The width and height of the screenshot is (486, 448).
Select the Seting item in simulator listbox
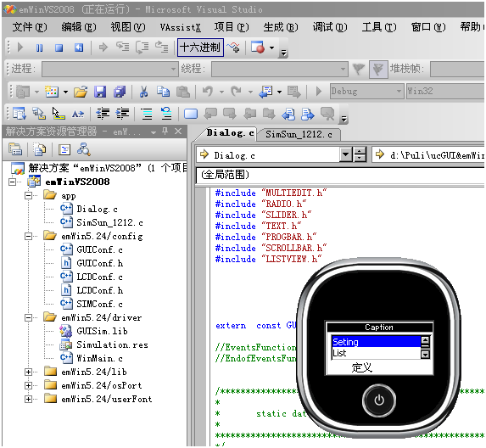click(376, 342)
